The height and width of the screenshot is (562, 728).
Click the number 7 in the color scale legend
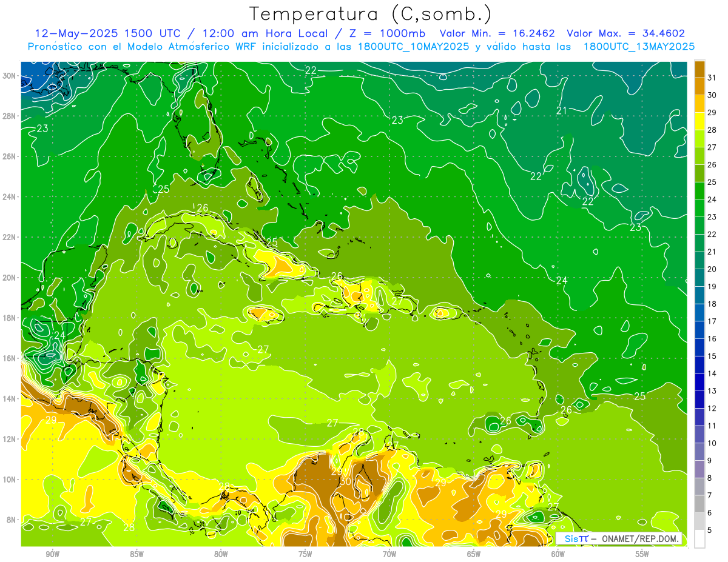(710, 495)
